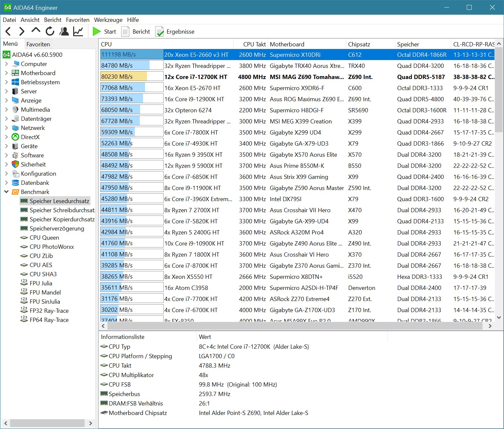
Task: Open the user profile toolbar icon
Action: tap(64, 31)
